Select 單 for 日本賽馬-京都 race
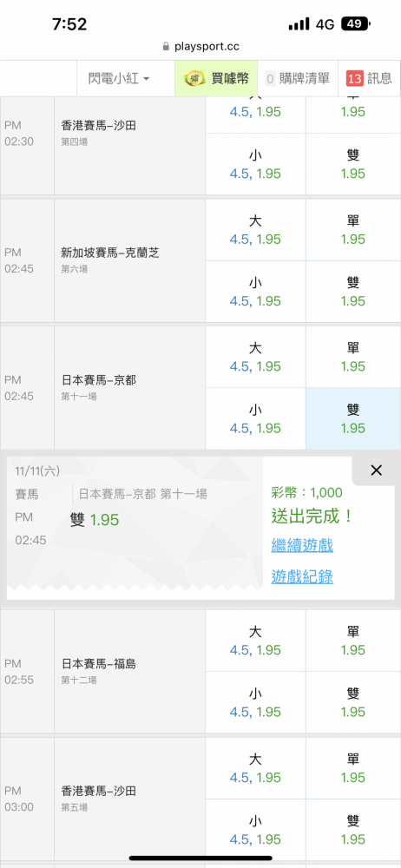 click(x=353, y=357)
